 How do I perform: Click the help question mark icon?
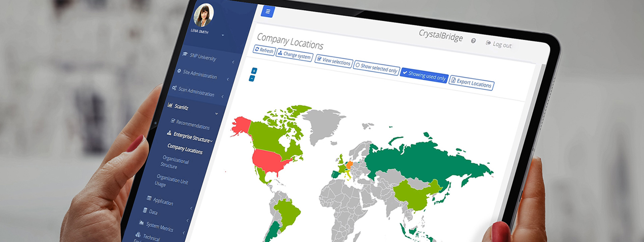pos(473,41)
